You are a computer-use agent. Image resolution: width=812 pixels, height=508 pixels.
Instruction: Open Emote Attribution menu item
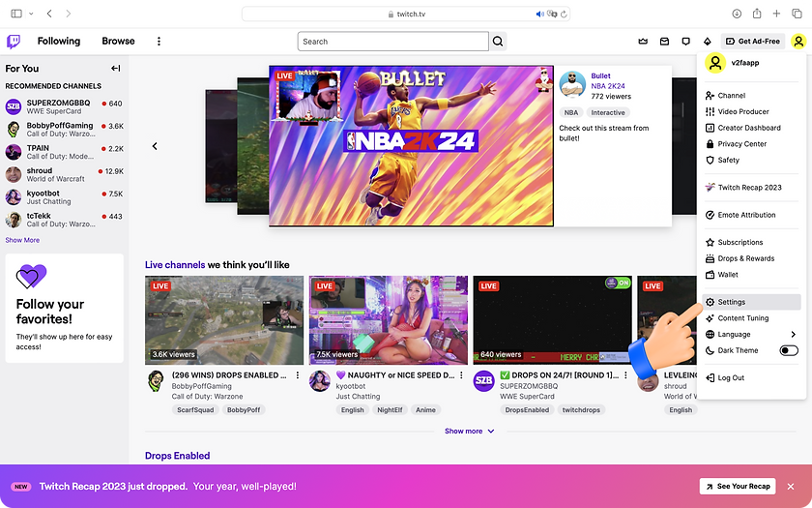(751, 215)
